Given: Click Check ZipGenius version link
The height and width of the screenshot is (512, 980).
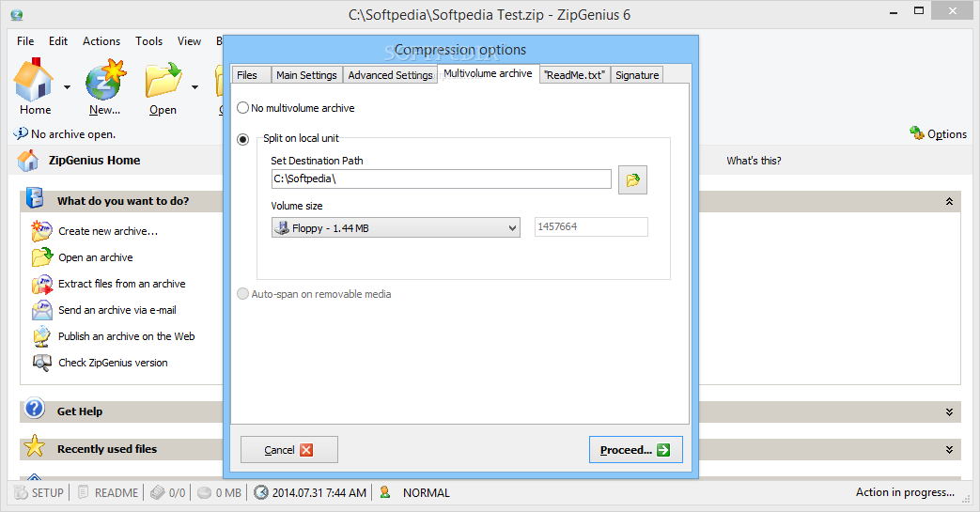Looking at the screenshot, I should pyautogui.click(x=113, y=362).
